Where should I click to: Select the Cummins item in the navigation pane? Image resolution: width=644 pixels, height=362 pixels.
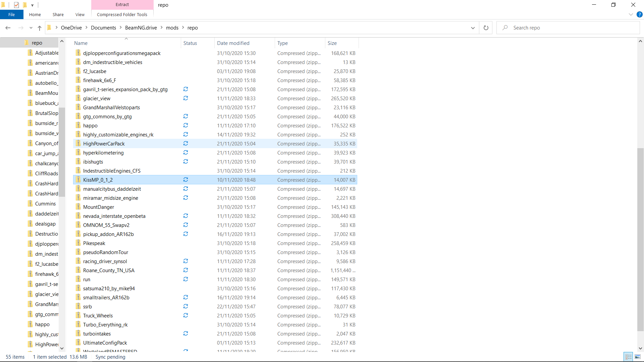(x=45, y=204)
